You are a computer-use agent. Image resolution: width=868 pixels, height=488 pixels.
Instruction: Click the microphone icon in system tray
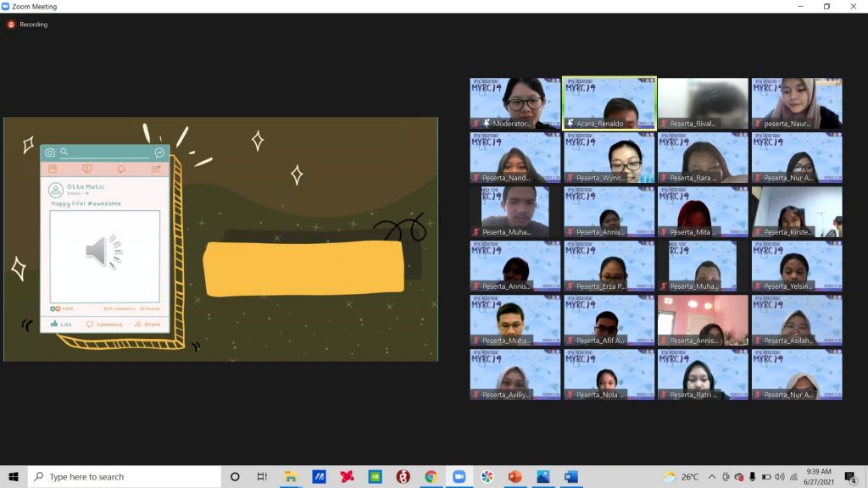click(x=753, y=476)
